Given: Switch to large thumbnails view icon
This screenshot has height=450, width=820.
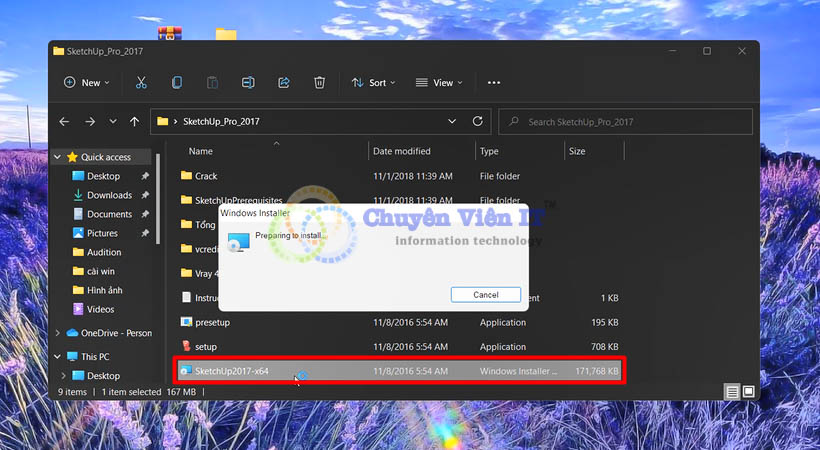Looking at the screenshot, I should [748, 391].
